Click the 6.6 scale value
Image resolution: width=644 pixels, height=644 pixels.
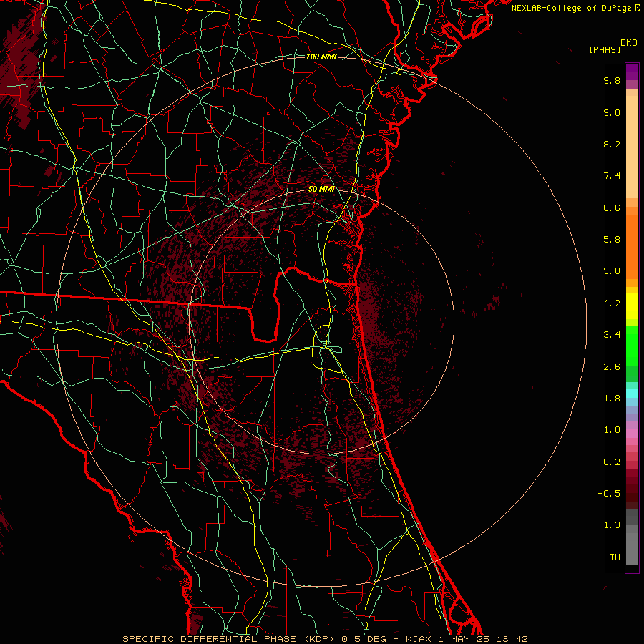pos(612,208)
